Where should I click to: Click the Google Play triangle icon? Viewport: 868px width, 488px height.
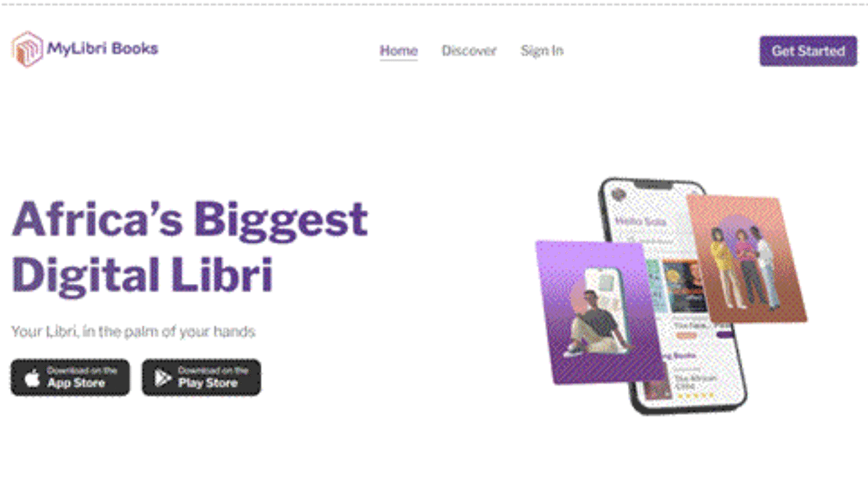click(163, 378)
